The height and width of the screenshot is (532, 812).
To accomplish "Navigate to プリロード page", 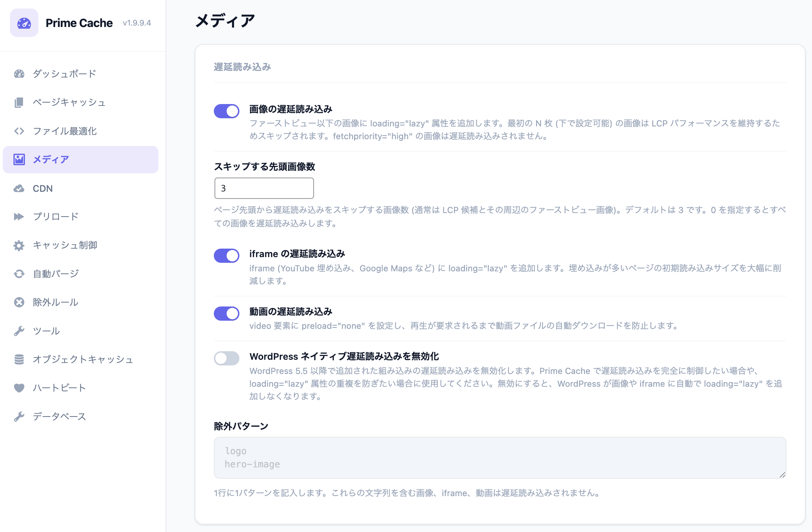I will tap(81, 217).
